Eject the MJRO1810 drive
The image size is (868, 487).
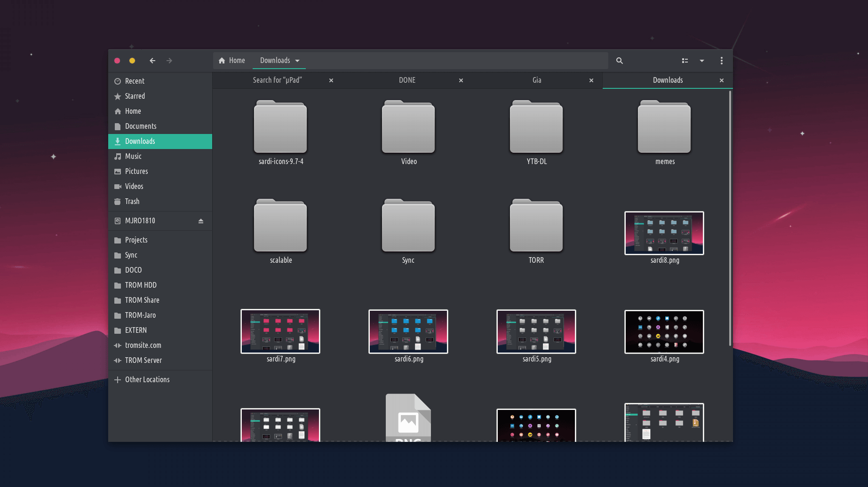(201, 221)
